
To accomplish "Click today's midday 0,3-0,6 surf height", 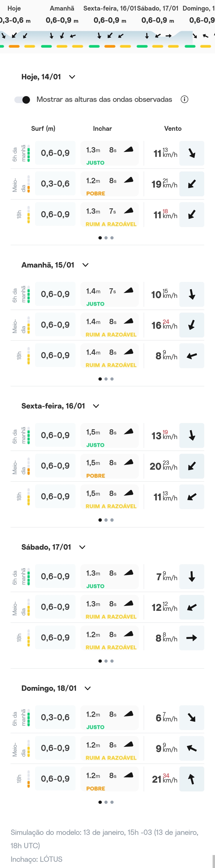I will click(55, 184).
